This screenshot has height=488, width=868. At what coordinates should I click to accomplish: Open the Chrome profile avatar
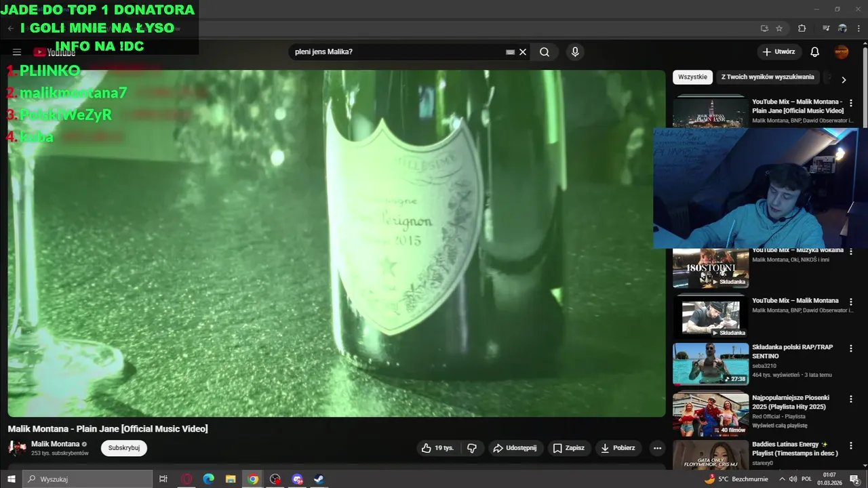(x=842, y=28)
